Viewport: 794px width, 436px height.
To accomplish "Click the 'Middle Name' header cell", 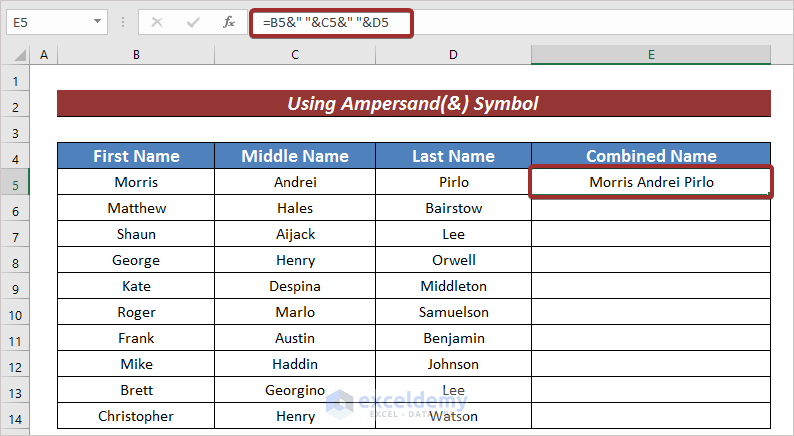I will pyautogui.click(x=295, y=155).
